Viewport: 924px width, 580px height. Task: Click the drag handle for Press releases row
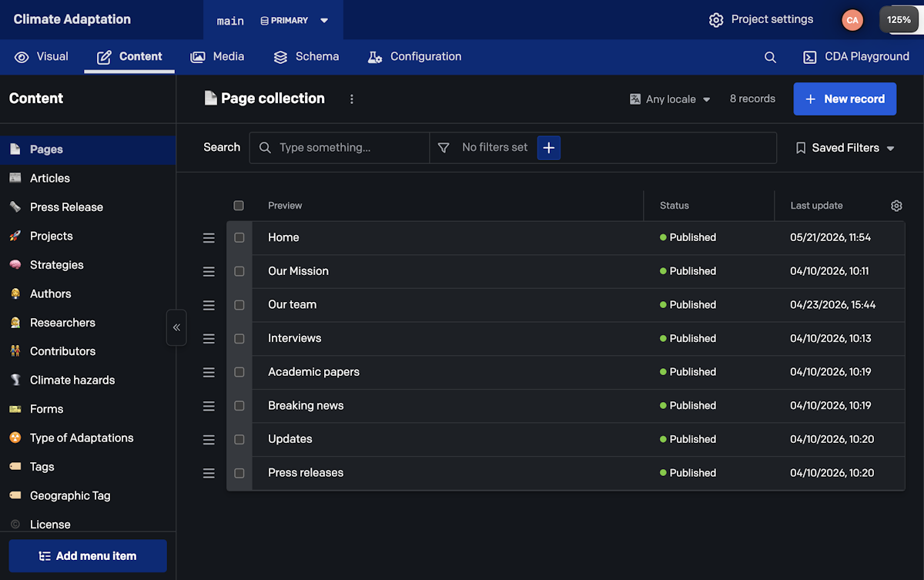coord(209,473)
